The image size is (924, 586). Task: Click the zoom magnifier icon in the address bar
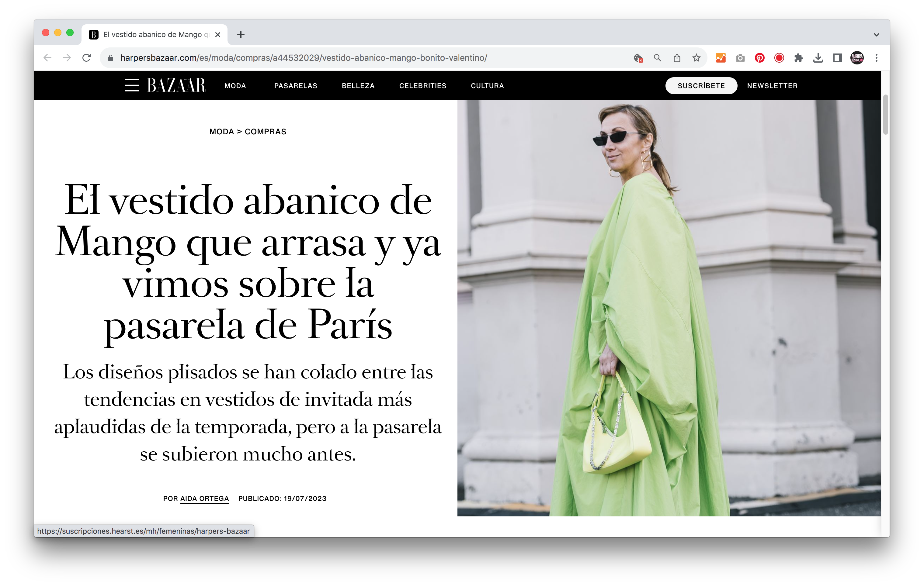click(657, 58)
